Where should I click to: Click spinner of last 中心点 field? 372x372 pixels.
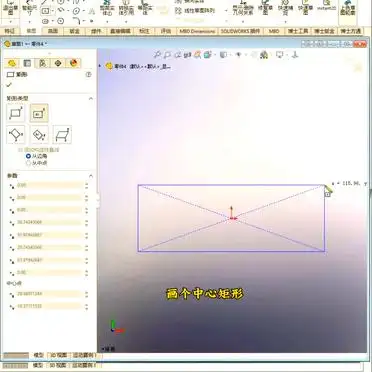[x=87, y=306]
